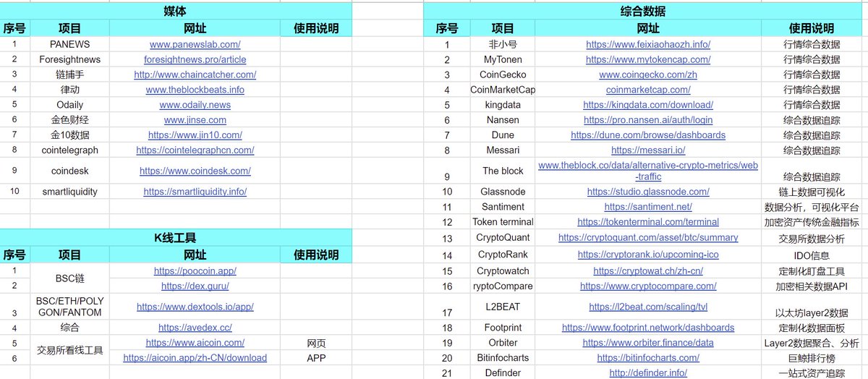Open the foresightnews.pro/article link
868x379 pixels.
195,59
